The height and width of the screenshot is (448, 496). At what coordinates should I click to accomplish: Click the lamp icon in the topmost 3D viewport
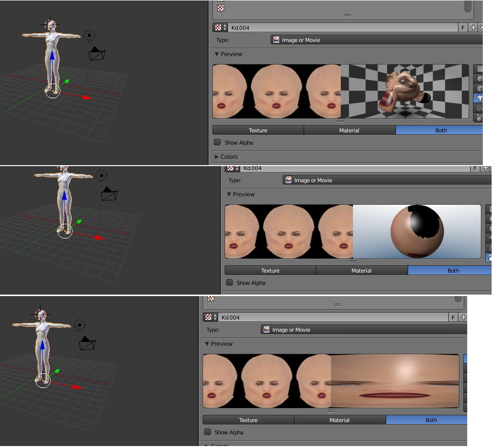pyautogui.click(x=89, y=35)
